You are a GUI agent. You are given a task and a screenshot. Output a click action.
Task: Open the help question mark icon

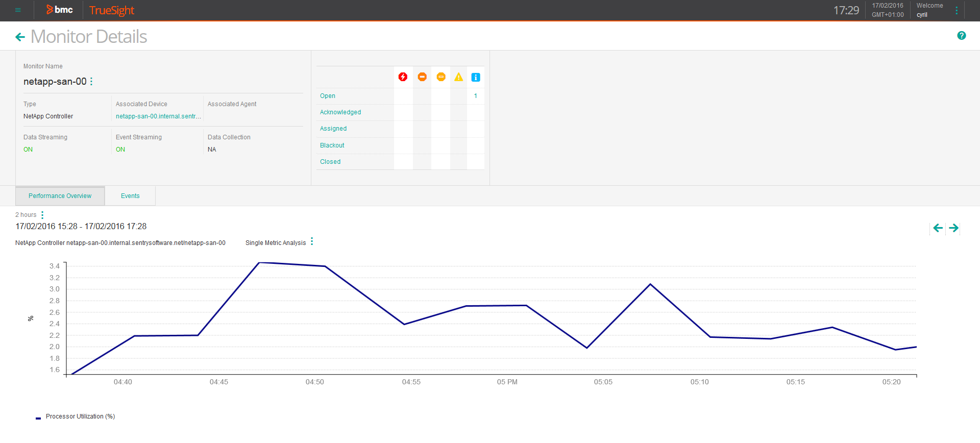(962, 36)
